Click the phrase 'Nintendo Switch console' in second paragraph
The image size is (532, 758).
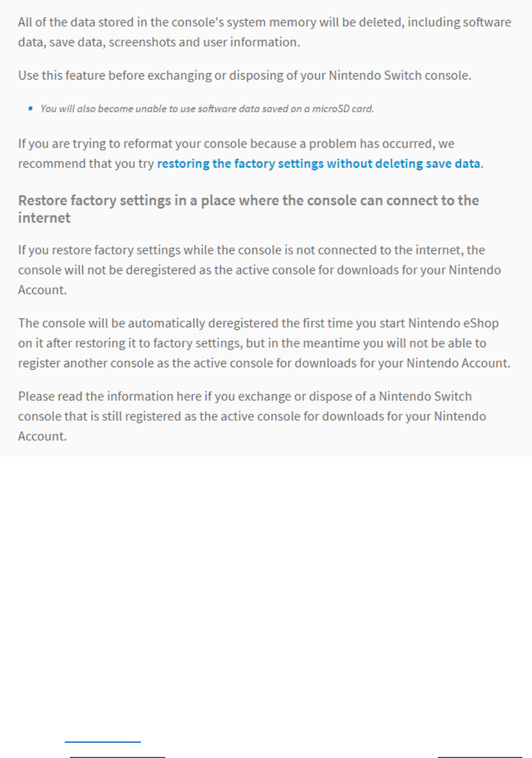pos(399,76)
